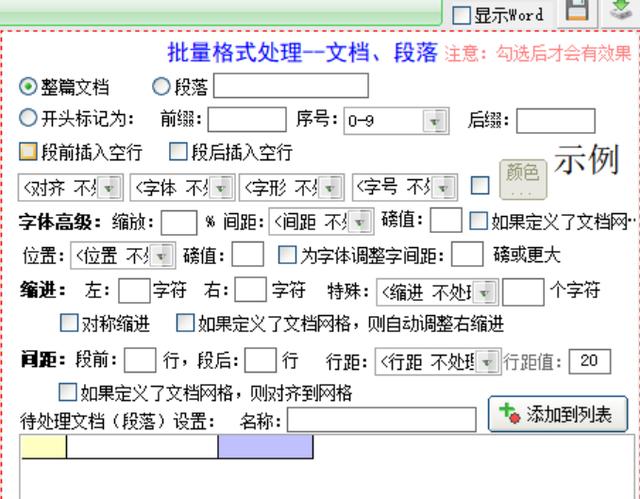Viewport: 640px width, 499px height.
Task: Enable the 显示Word checkbox
Action: 461,15
